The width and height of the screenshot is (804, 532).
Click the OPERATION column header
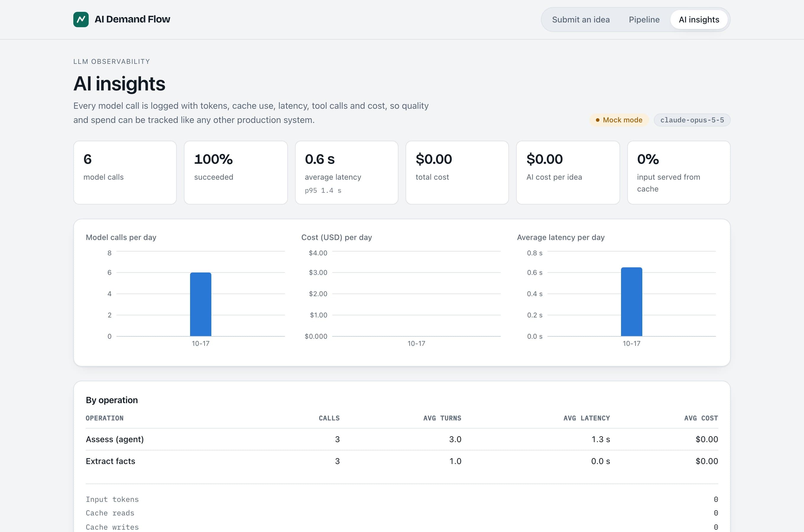coord(104,418)
